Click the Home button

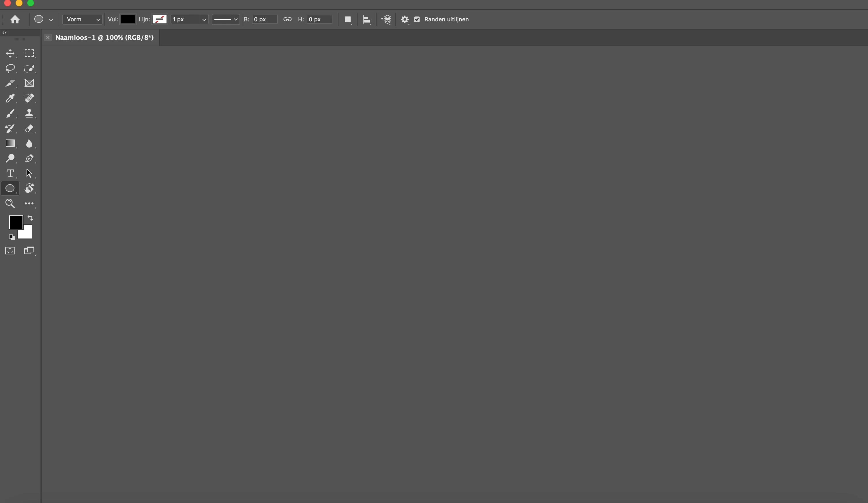click(15, 19)
